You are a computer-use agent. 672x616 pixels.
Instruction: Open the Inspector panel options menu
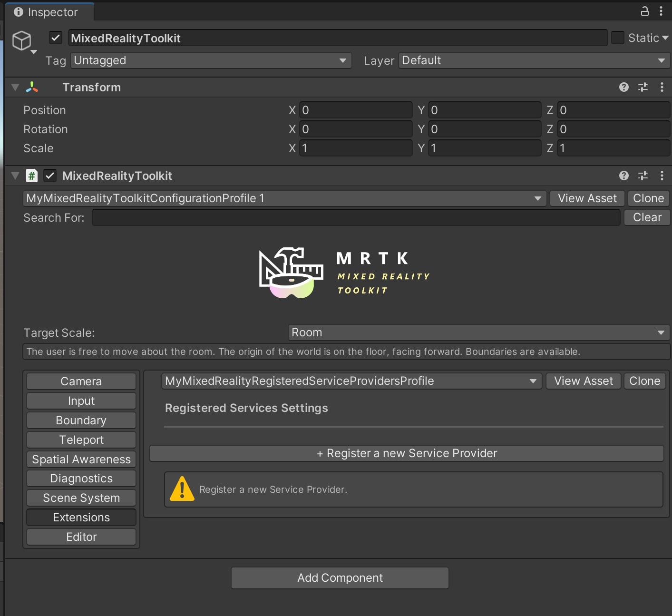coord(661,11)
